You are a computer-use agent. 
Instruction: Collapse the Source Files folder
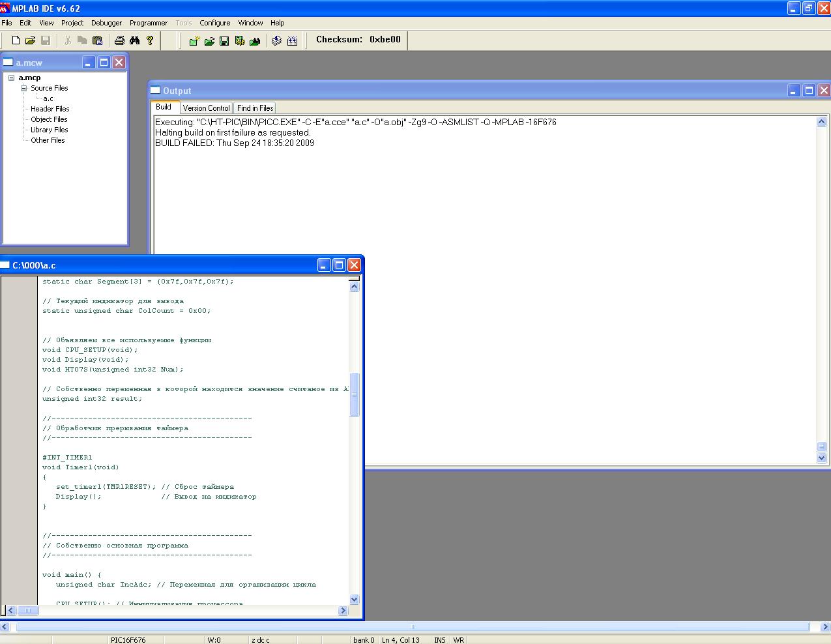click(23, 88)
